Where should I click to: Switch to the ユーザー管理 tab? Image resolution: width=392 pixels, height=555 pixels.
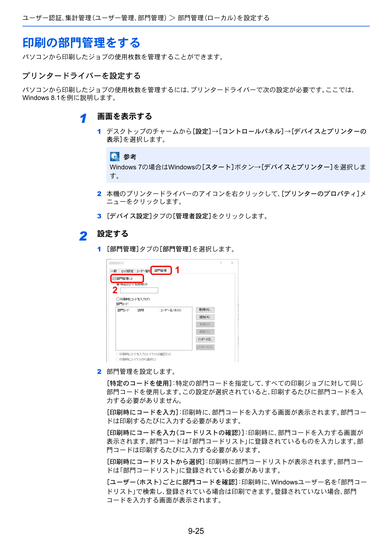142,271
